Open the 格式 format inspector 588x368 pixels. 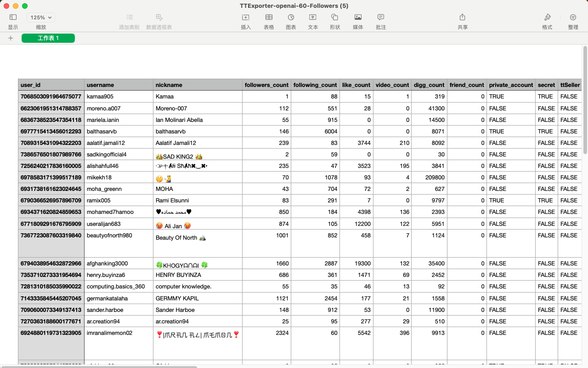(x=547, y=17)
